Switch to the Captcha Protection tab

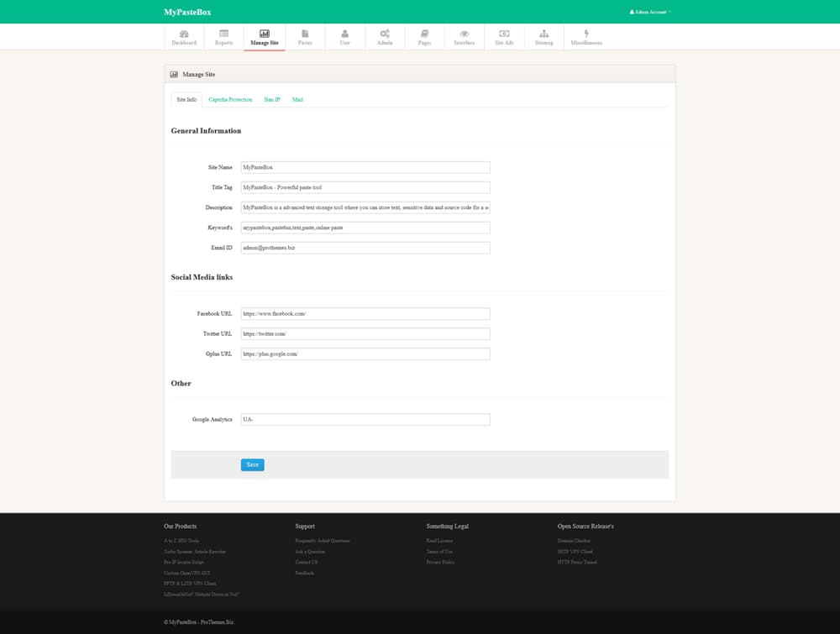pyautogui.click(x=230, y=100)
